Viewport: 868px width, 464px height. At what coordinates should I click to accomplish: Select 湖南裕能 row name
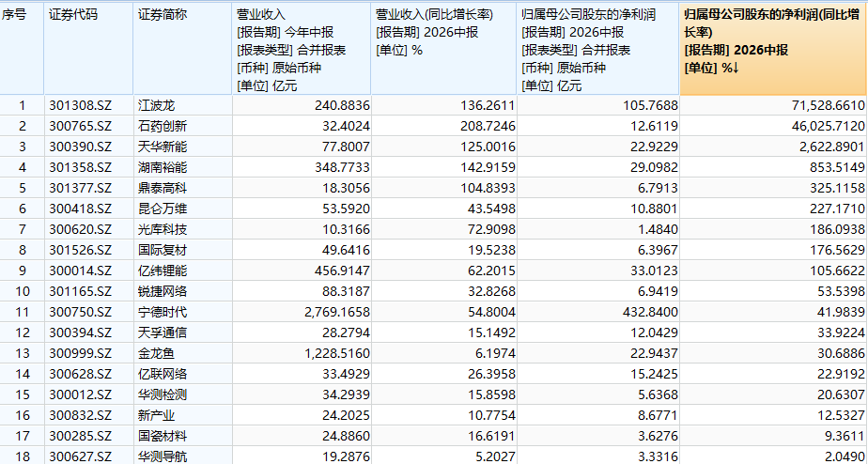pyautogui.click(x=163, y=167)
